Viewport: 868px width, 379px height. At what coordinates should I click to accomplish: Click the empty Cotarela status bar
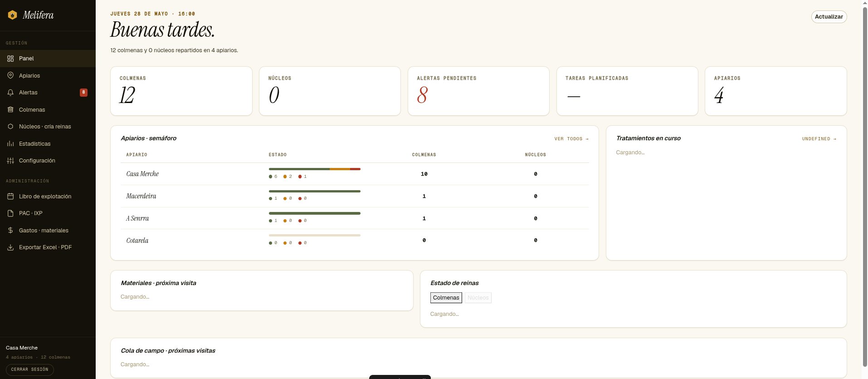point(315,235)
